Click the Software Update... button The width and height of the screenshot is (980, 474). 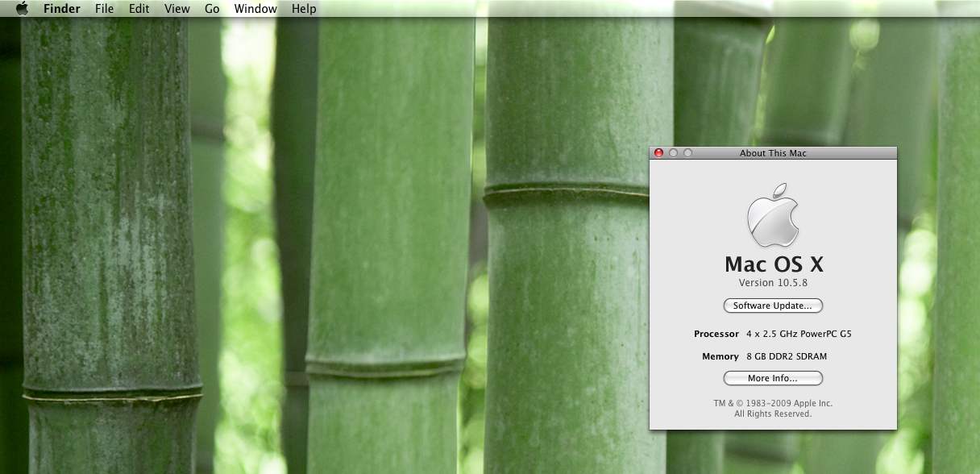point(773,306)
